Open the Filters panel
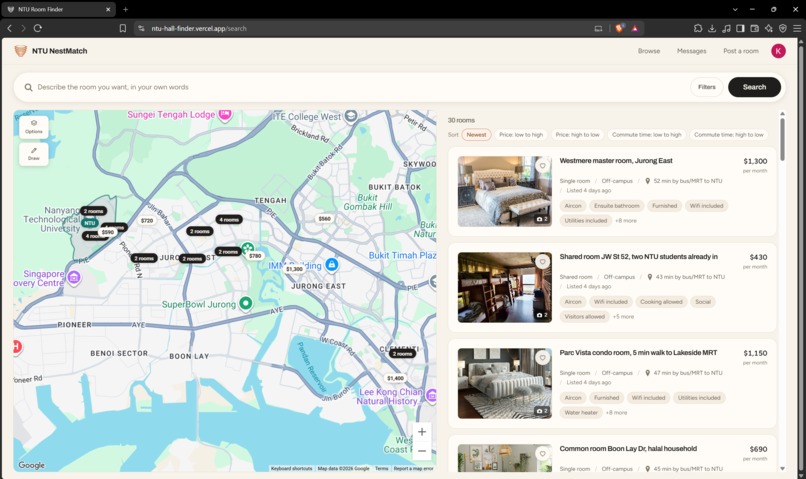The height and width of the screenshot is (479, 806). click(707, 87)
